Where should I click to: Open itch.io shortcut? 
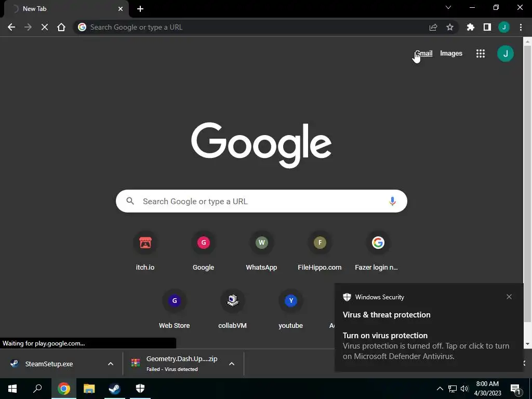(x=145, y=250)
